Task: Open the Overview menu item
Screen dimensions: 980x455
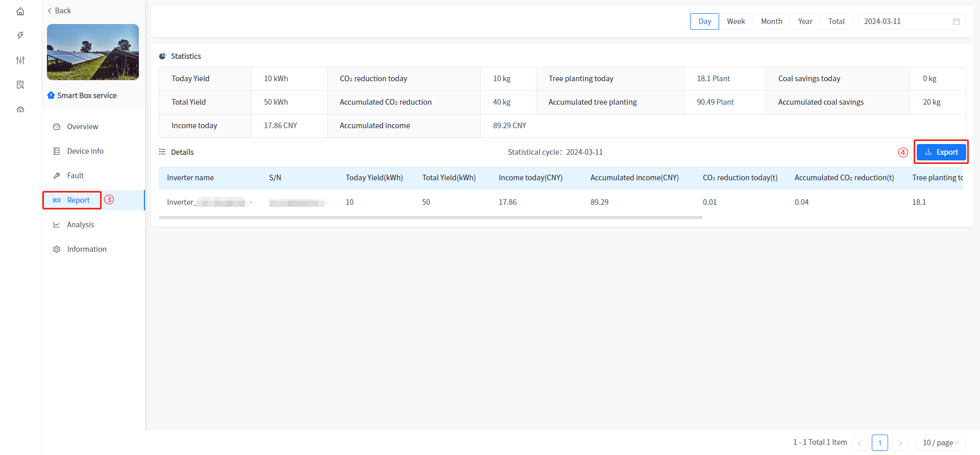Action: click(82, 127)
